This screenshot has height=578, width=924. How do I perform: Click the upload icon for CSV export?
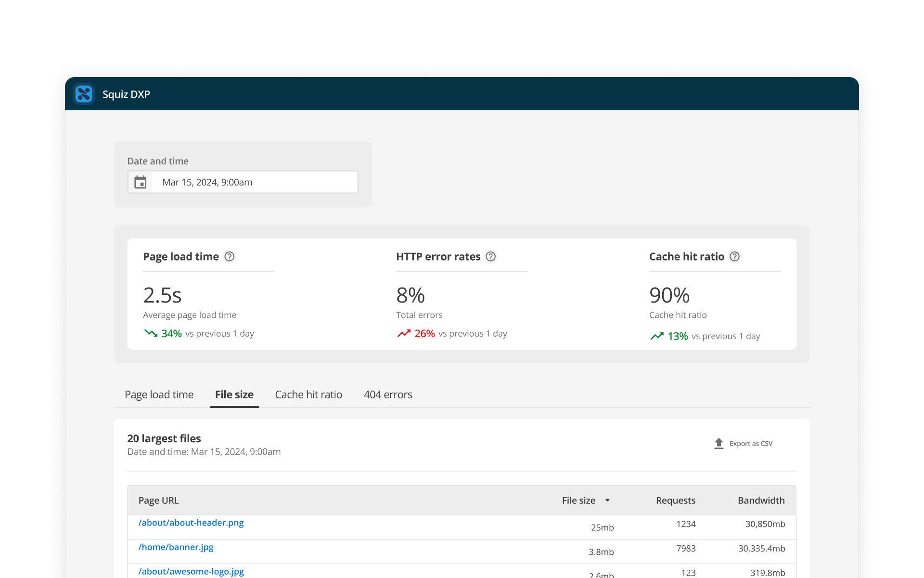click(x=719, y=444)
